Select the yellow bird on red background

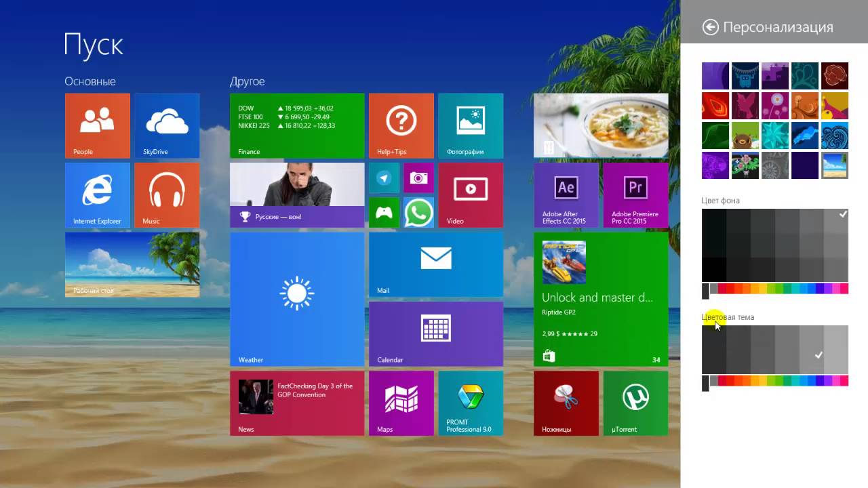tap(835, 106)
